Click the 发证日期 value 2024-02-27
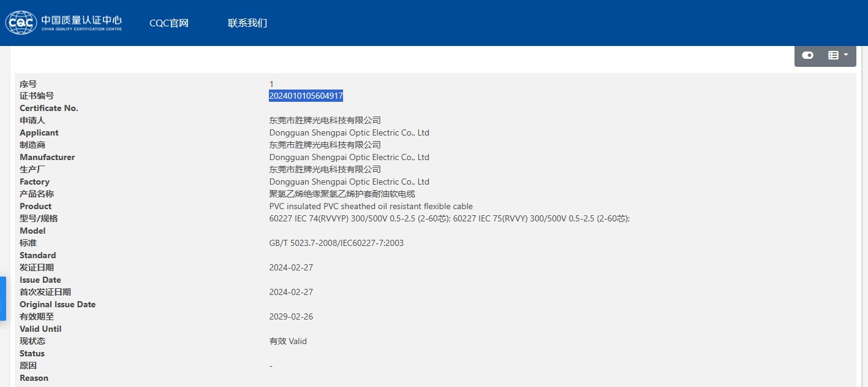 click(291, 268)
